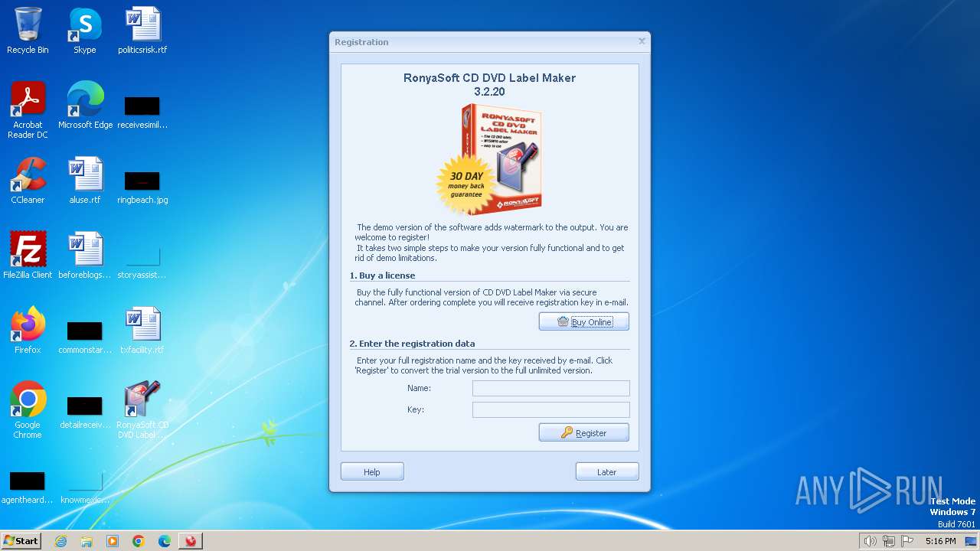The width and height of the screenshot is (980, 551).
Task: Click the product box image
Action: click(489, 159)
